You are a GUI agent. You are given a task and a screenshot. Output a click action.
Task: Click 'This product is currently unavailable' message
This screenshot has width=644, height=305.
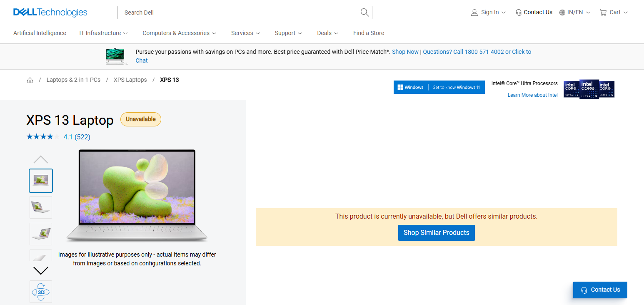tap(437, 217)
